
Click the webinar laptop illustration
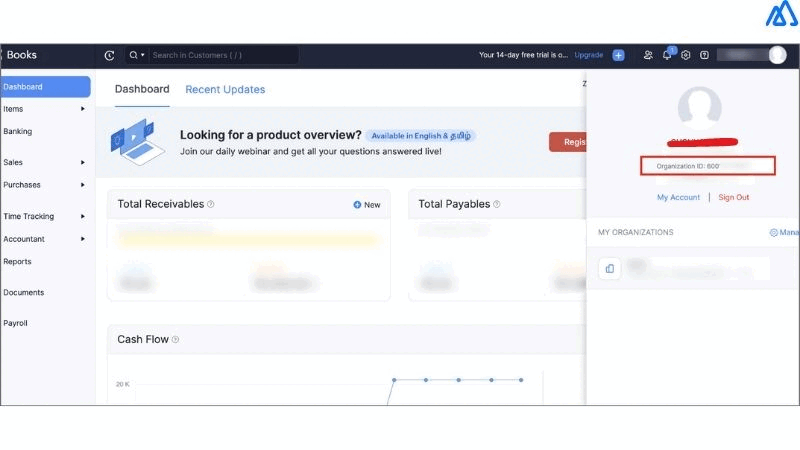coord(137,142)
